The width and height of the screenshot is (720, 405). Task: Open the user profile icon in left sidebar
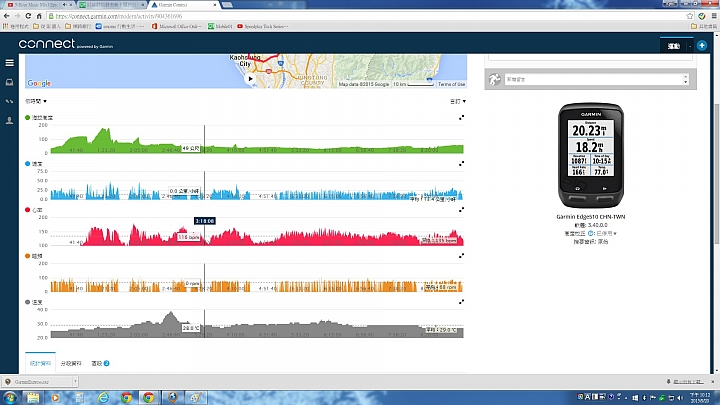click(9, 120)
